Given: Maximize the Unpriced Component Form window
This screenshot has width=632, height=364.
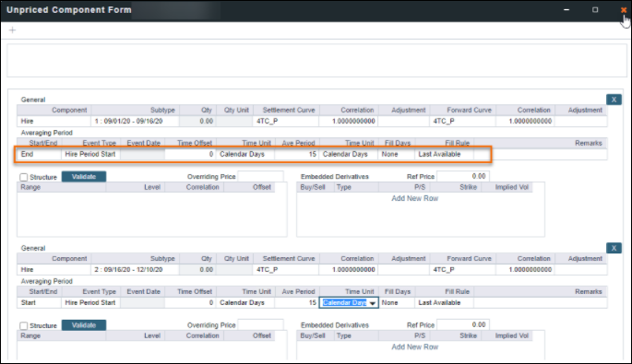Looking at the screenshot, I should [x=595, y=9].
